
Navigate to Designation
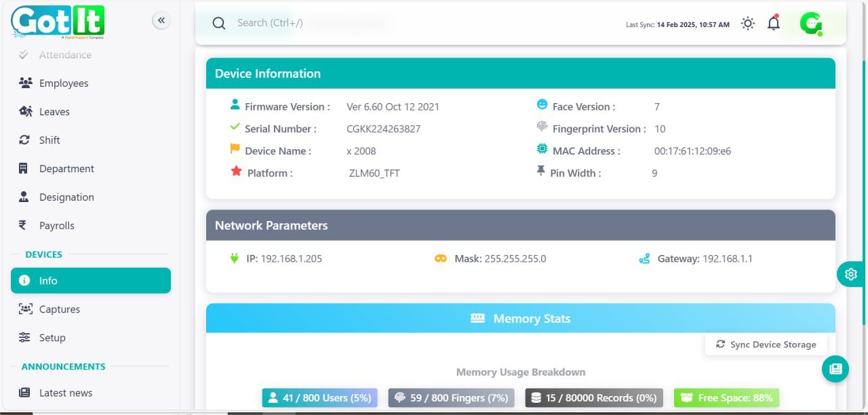tap(66, 197)
